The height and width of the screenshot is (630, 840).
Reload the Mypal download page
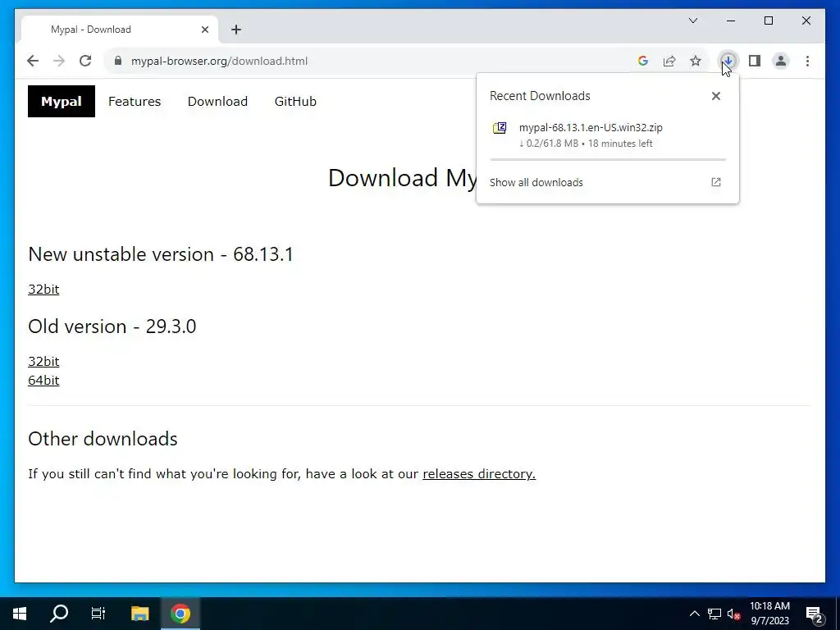tap(85, 61)
